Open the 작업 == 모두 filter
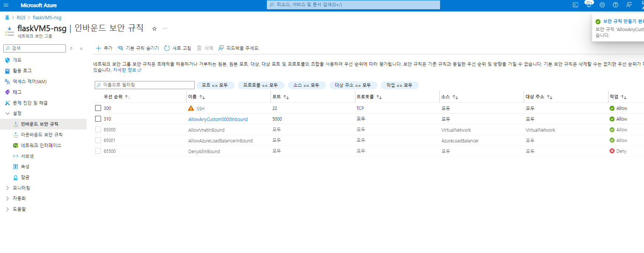 [399, 85]
